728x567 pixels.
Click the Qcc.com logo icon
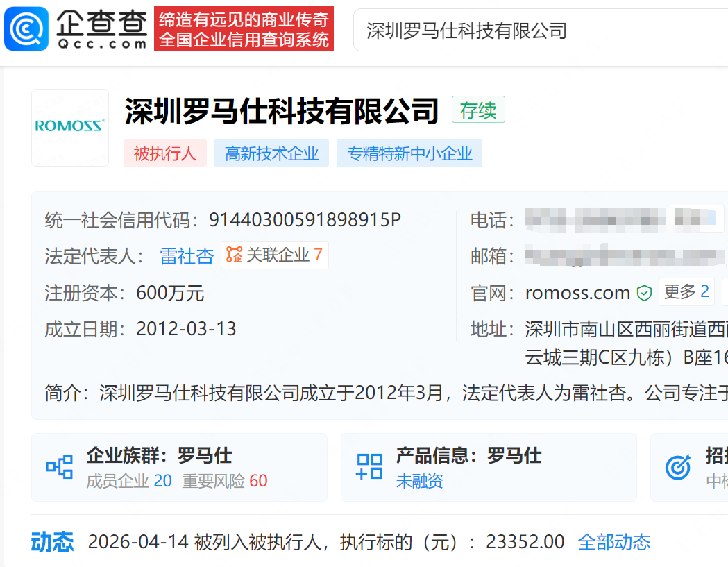pyautogui.click(x=26, y=29)
